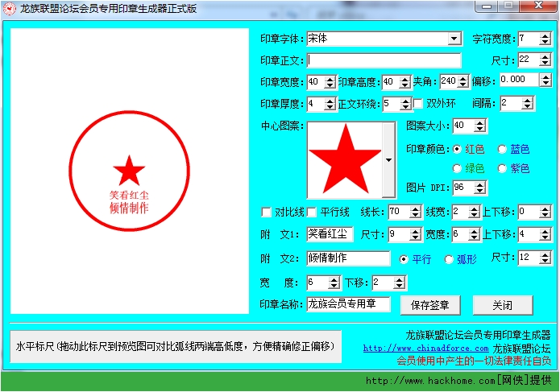Toggle the 对比线 checkbox
Viewport: 560px width, 392px height.
267,213
